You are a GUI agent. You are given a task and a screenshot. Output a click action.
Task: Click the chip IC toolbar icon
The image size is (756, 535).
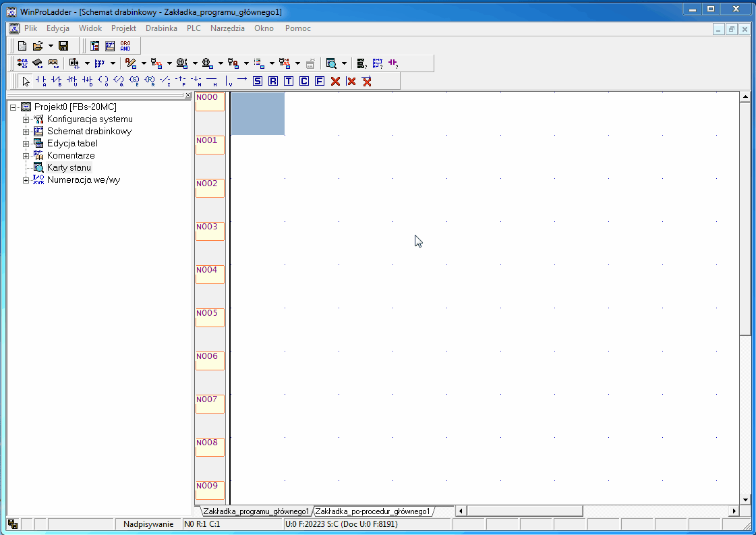[x=38, y=63]
